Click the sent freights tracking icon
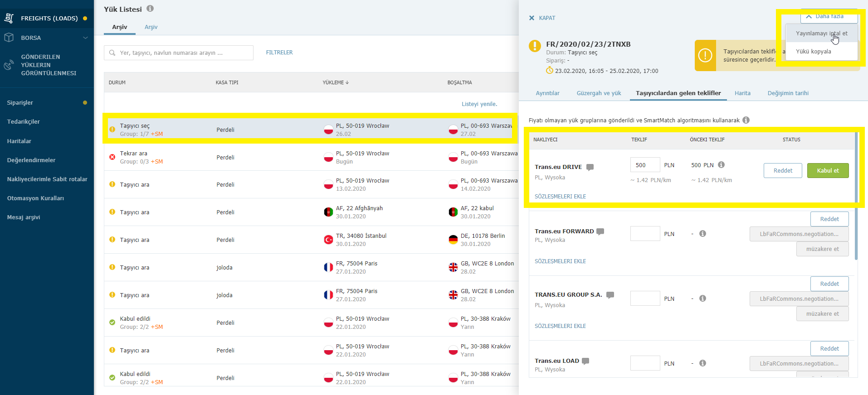The image size is (868, 395). click(9, 65)
